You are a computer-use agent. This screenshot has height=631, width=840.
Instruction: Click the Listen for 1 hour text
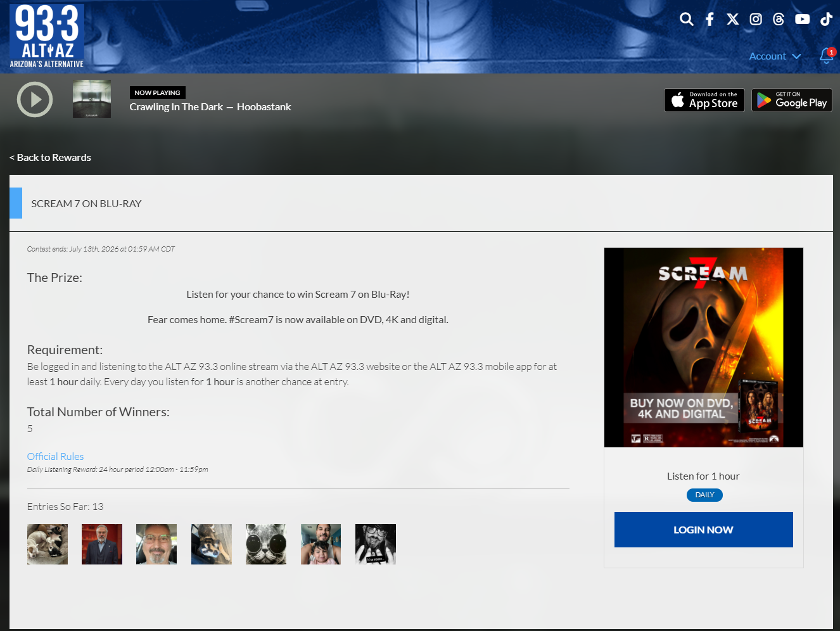[x=703, y=476]
